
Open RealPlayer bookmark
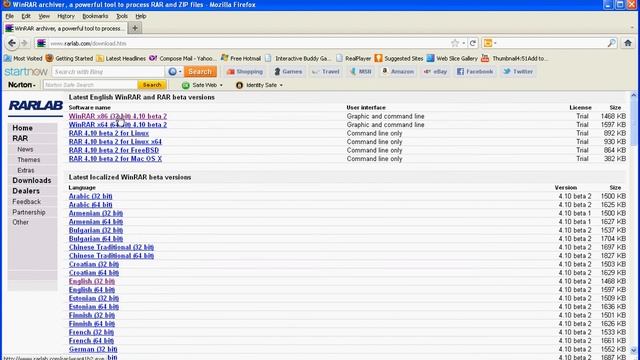coord(353,58)
